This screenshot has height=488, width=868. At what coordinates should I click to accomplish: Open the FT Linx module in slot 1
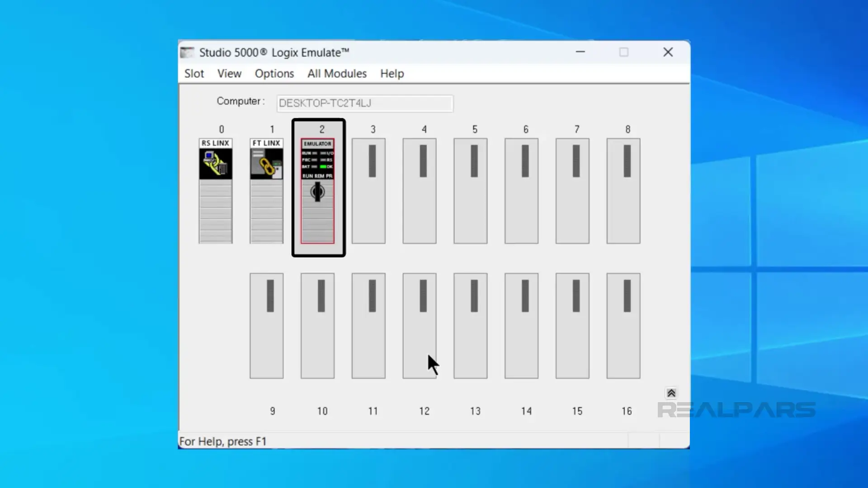pos(266,190)
